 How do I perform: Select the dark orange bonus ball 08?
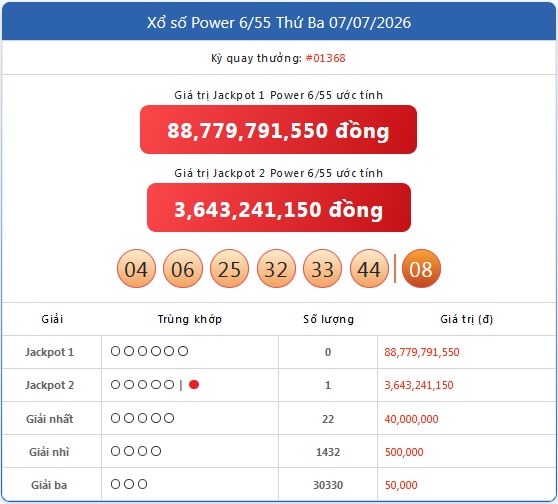tap(421, 269)
